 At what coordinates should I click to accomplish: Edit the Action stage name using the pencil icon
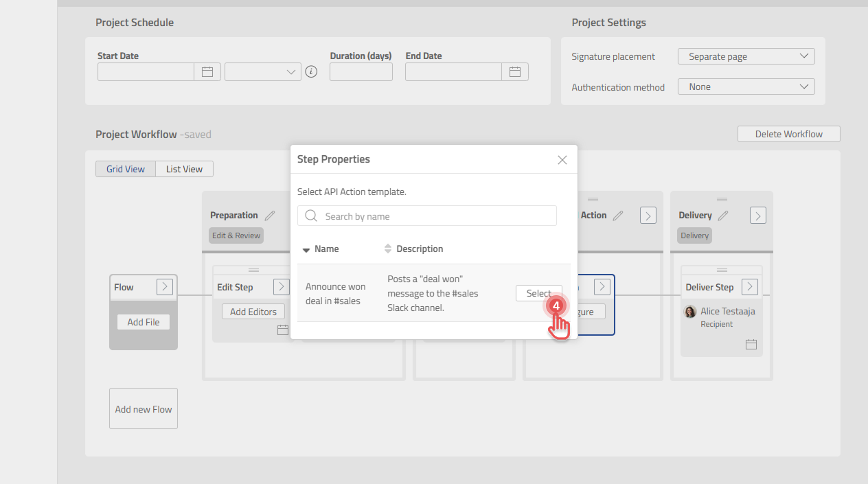pyautogui.click(x=618, y=216)
